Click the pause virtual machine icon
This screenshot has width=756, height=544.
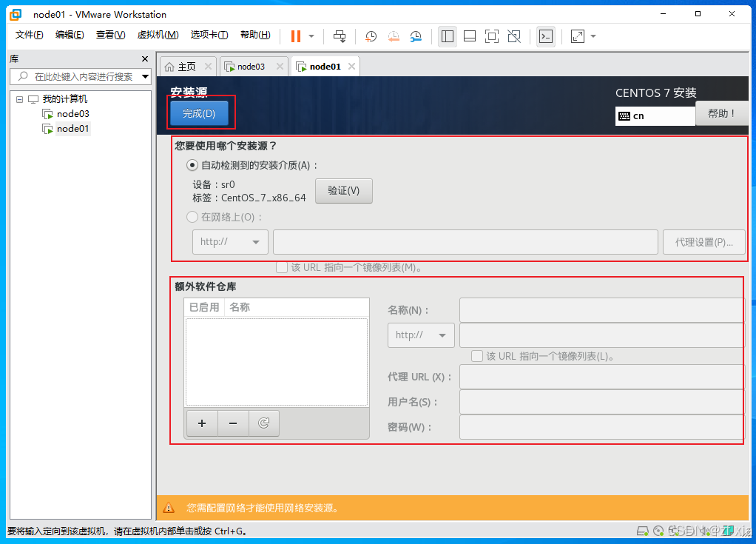tap(296, 36)
